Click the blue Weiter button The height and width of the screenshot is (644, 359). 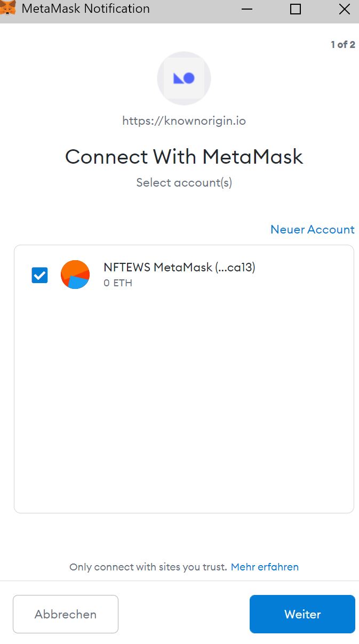[x=302, y=614]
